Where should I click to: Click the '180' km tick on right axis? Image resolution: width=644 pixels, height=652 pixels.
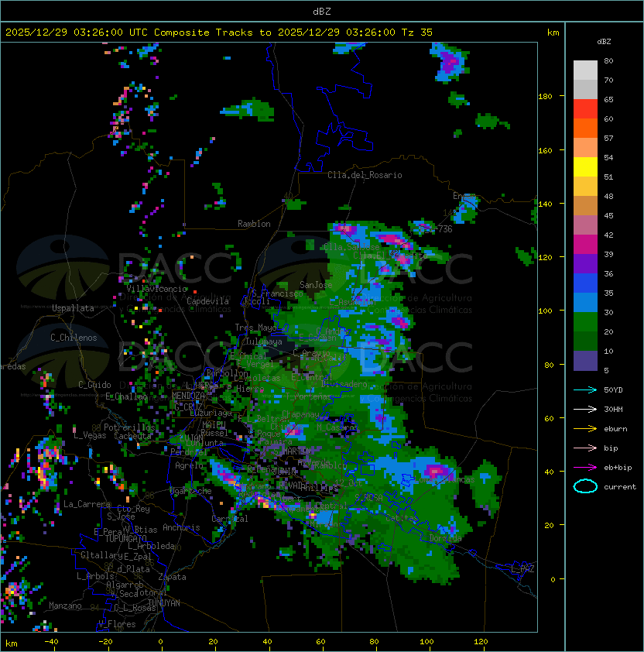545,97
